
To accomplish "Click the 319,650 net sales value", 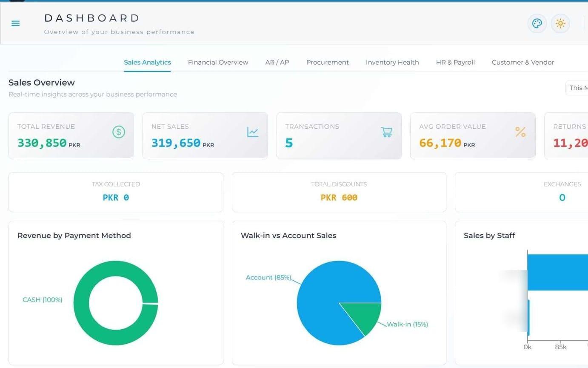I will (x=176, y=143).
